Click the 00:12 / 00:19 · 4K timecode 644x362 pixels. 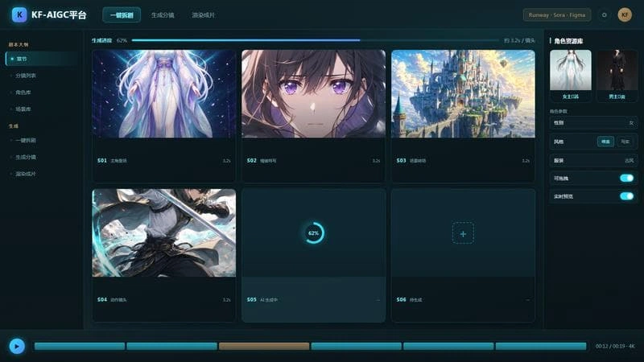[615, 346]
